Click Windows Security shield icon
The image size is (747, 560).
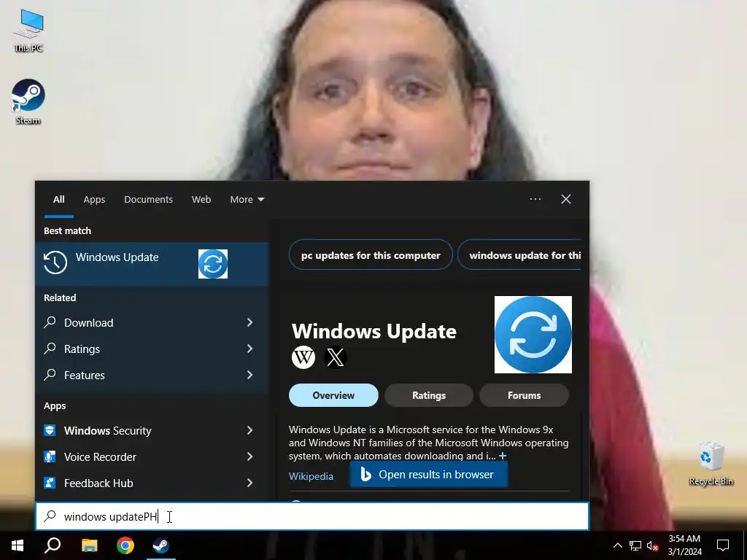click(50, 430)
